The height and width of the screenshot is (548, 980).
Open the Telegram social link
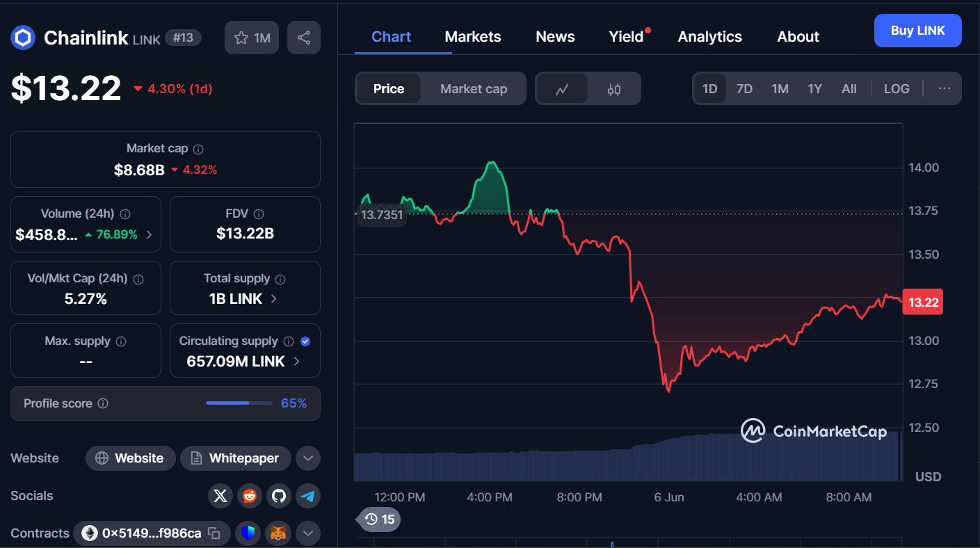pyautogui.click(x=308, y=496)
